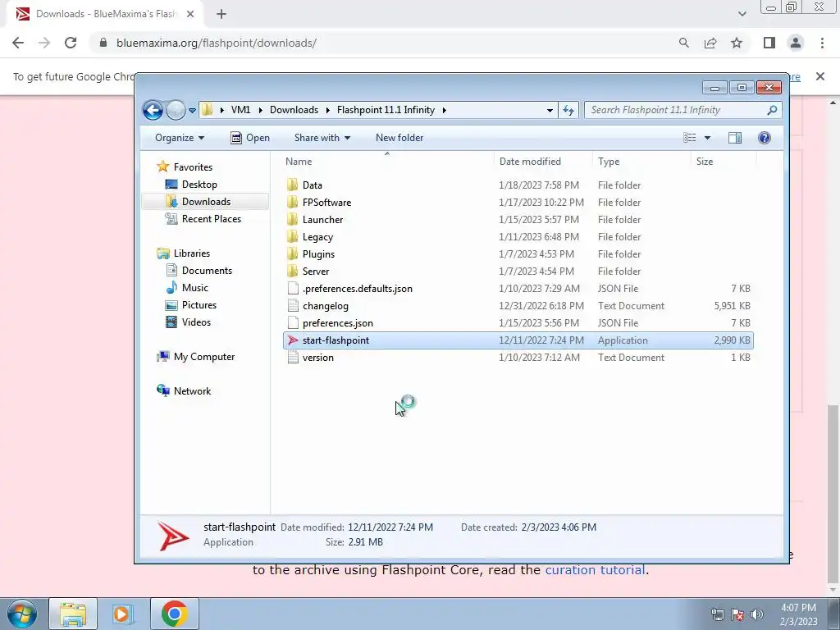Click the share page icon in Chrome

click(710, 43)
